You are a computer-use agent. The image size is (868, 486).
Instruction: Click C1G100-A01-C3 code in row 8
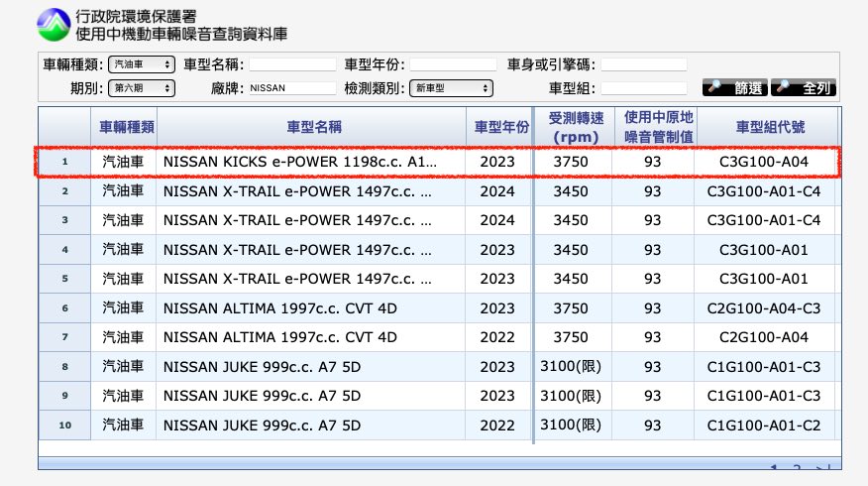tap(763, 367)
